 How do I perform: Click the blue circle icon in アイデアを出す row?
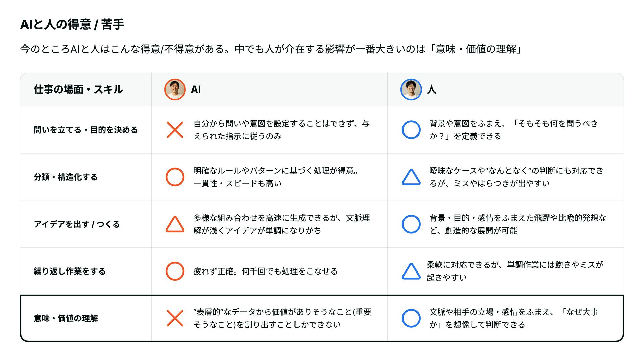(x=411, y=224)
